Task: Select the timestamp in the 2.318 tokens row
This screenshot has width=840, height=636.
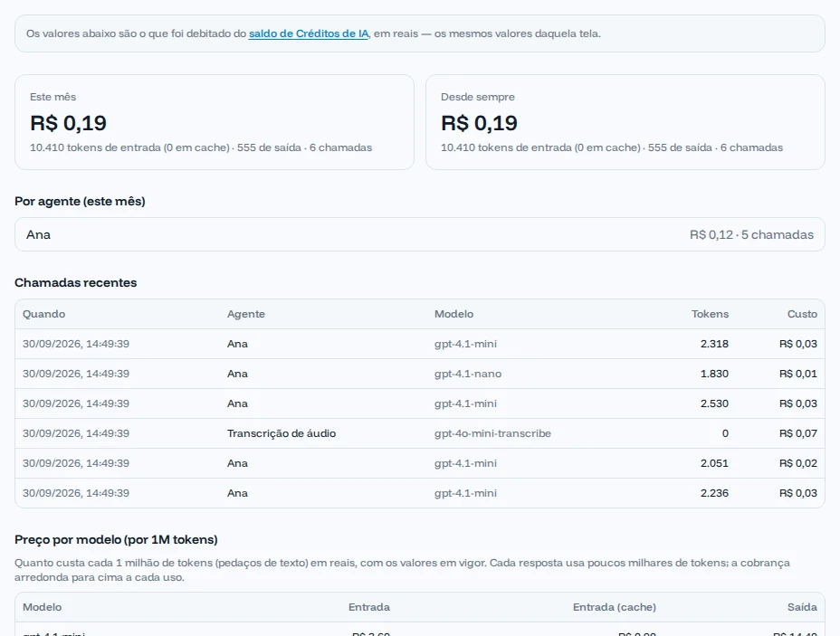Action: pyautogui.click(x=76, y=344)
